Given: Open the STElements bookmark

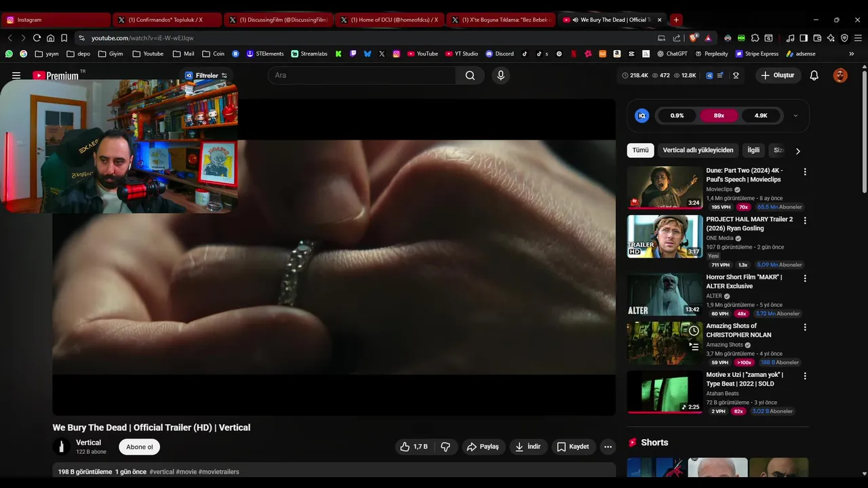Looking at the screenshot, I should pyautogui.click(x=265, y=54).
